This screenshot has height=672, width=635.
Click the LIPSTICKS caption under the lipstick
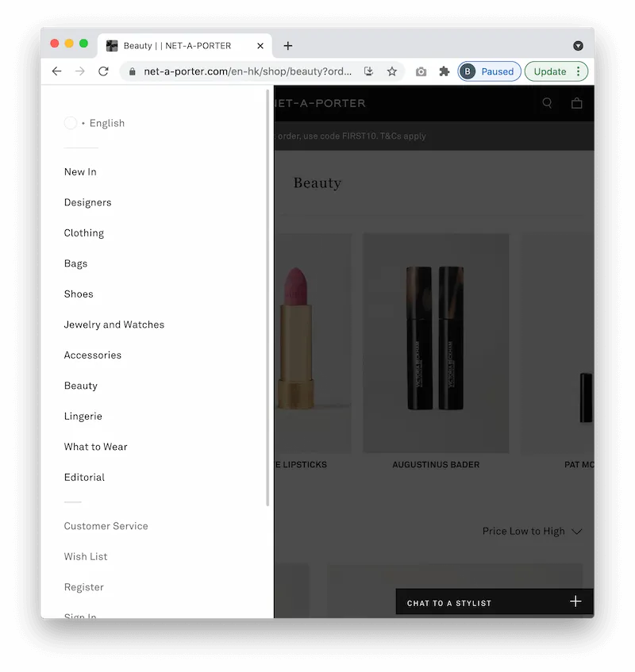301,465
